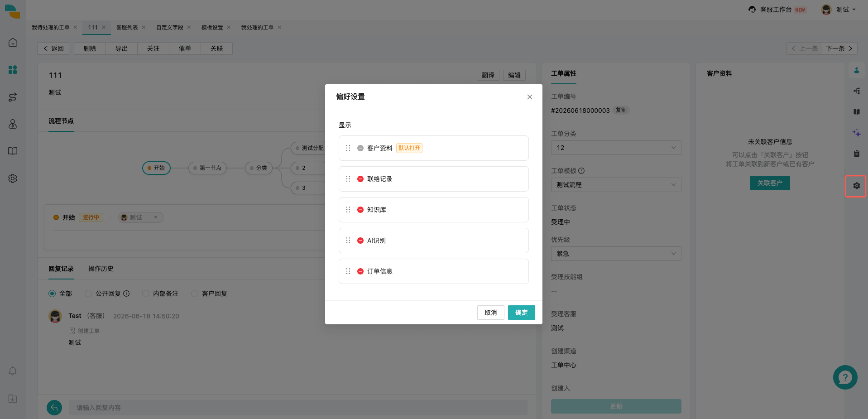Click drag handle of 客户资料 row

pos(348,148)
